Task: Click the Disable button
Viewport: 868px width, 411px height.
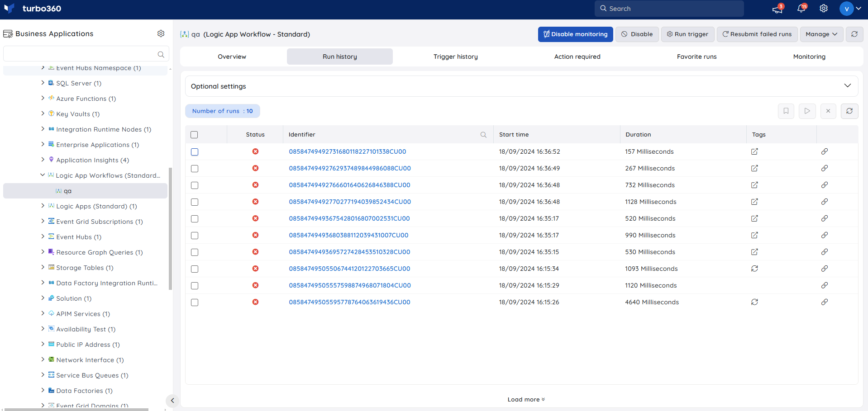Action: pos(637,34)
